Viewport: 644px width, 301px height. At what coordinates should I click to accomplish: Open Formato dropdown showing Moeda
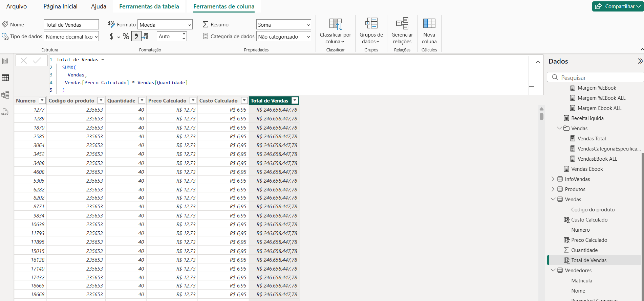click(165, 25)
